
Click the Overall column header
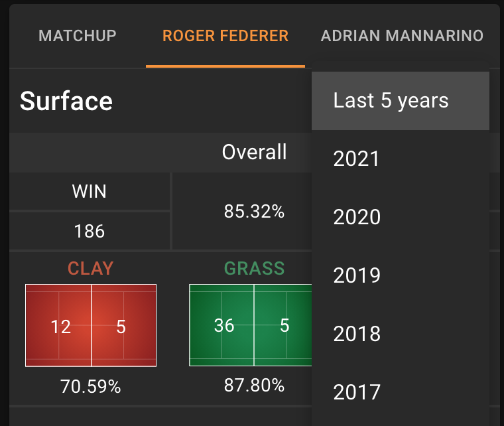(254, 152)
